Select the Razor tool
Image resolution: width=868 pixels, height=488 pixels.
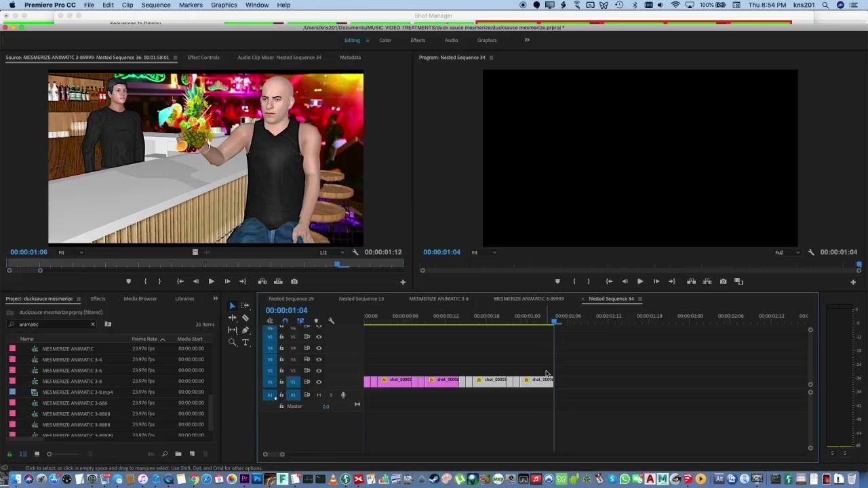click(x=245, y=318)
